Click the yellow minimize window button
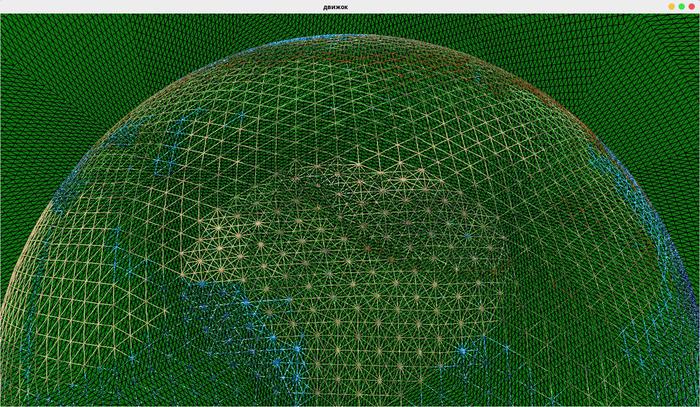 click(x=672, y=6)
